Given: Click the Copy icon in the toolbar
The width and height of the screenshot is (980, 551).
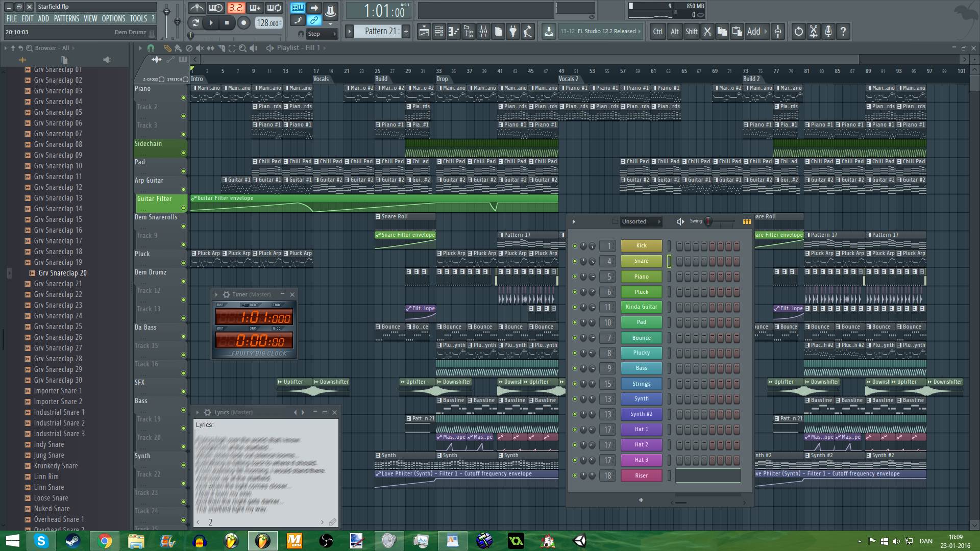Looking at the screenshot, I should pos(722,32).
